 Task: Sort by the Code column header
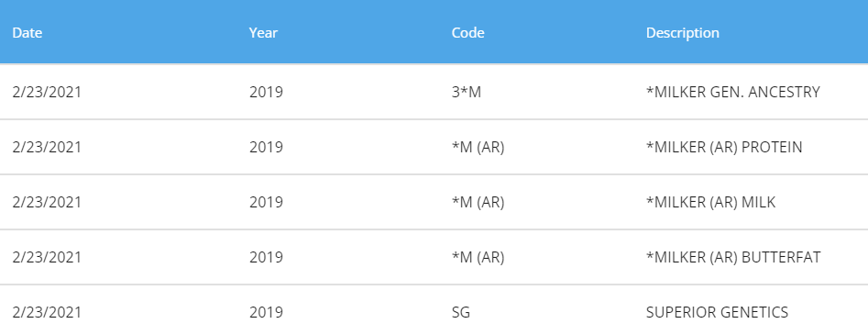[467, 33]
